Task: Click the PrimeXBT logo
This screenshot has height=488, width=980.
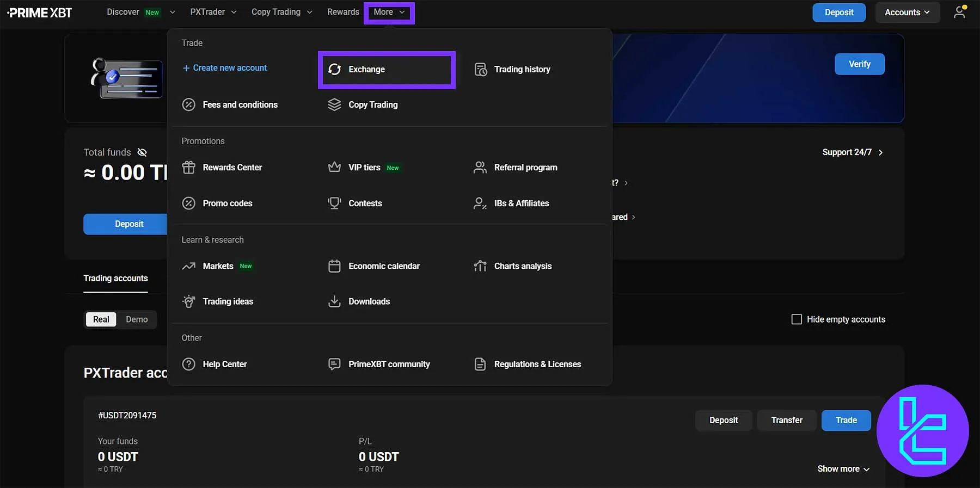Action: (x=39, y=13)
